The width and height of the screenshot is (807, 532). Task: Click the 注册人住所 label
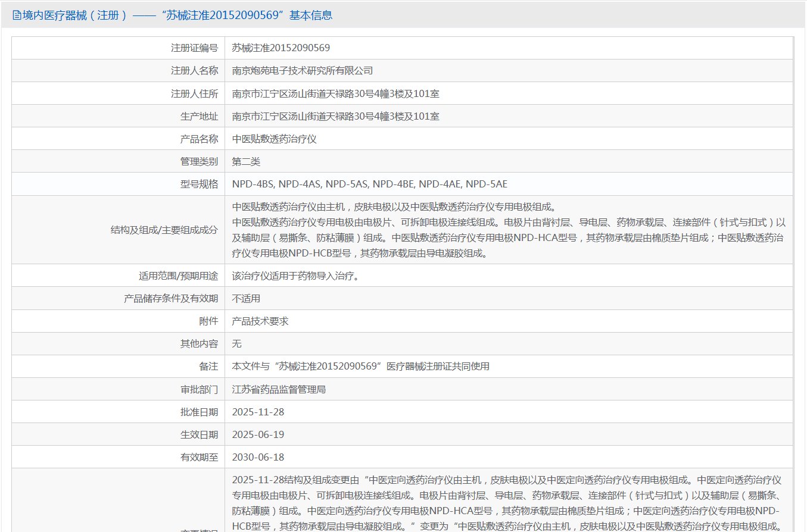194,93
